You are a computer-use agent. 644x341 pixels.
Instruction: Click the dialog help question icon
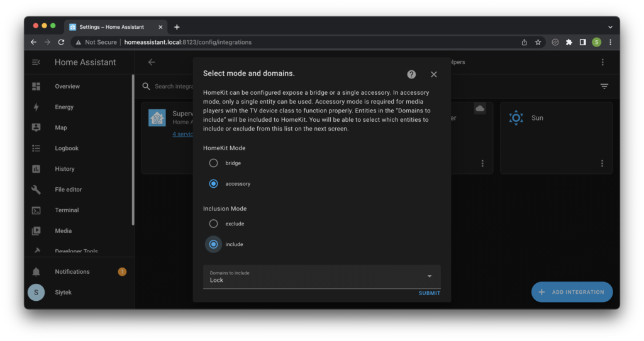[411, 74]
